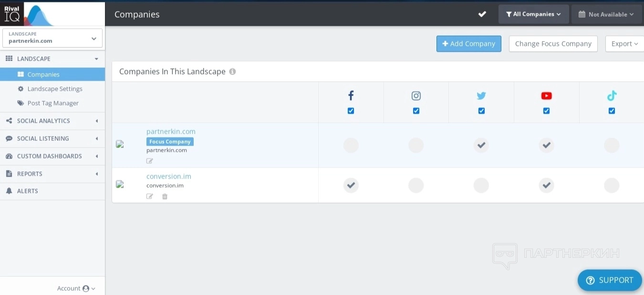Open the Account menu
The width and height of the screenshot is (644, 295).
click(x=76, y=288)
